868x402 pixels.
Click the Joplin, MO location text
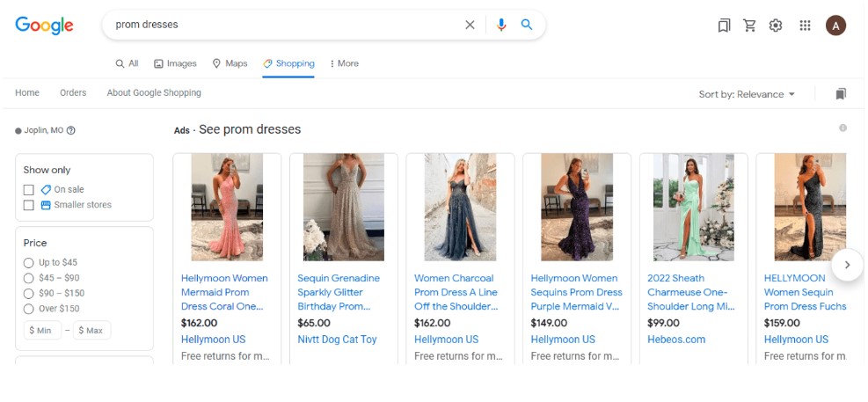click(44, 131)
